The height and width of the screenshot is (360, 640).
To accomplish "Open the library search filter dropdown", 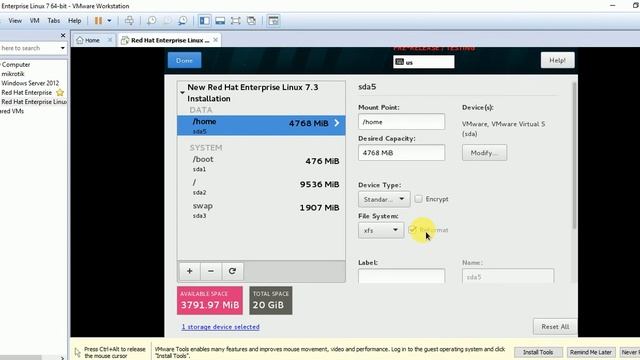I will point(62,48).
